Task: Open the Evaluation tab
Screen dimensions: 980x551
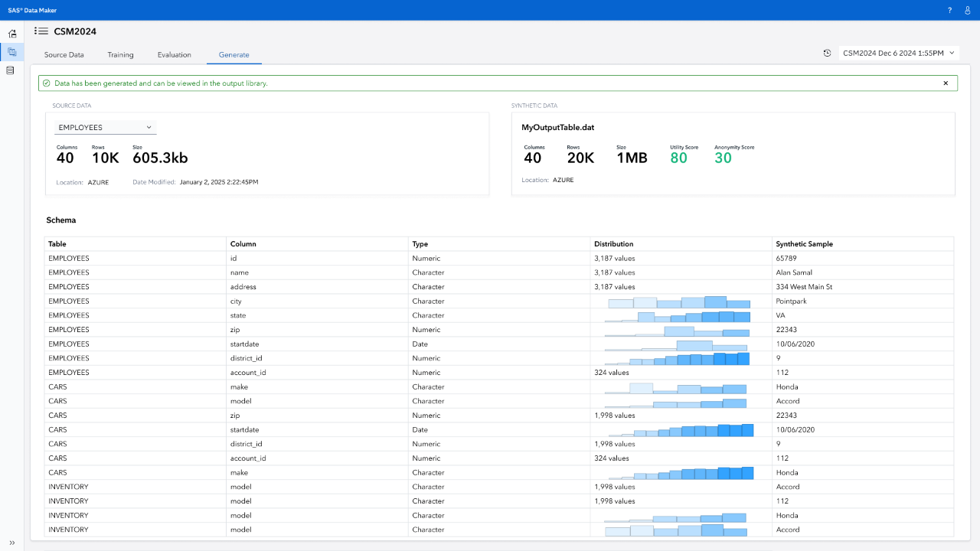Action: coord(175,55)
